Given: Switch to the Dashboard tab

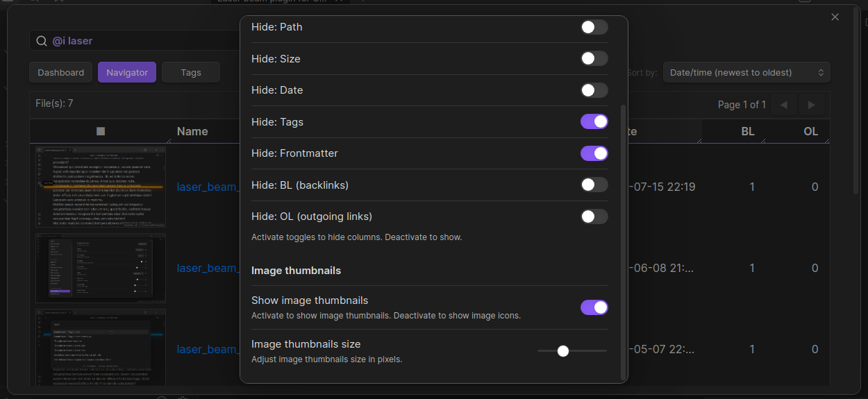Looking at the screenshot, I should coord(61,72).
